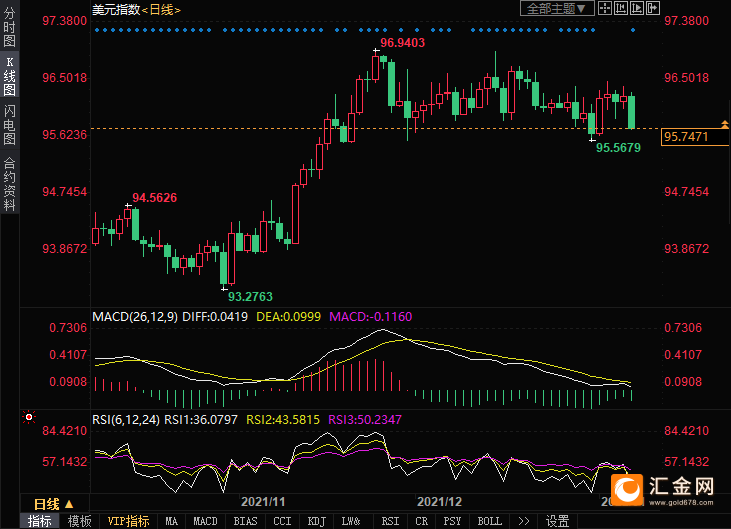Viewport: 731px width, 529px height.
Task: Click the MACD:-0.1160 value
Action: 370,317
